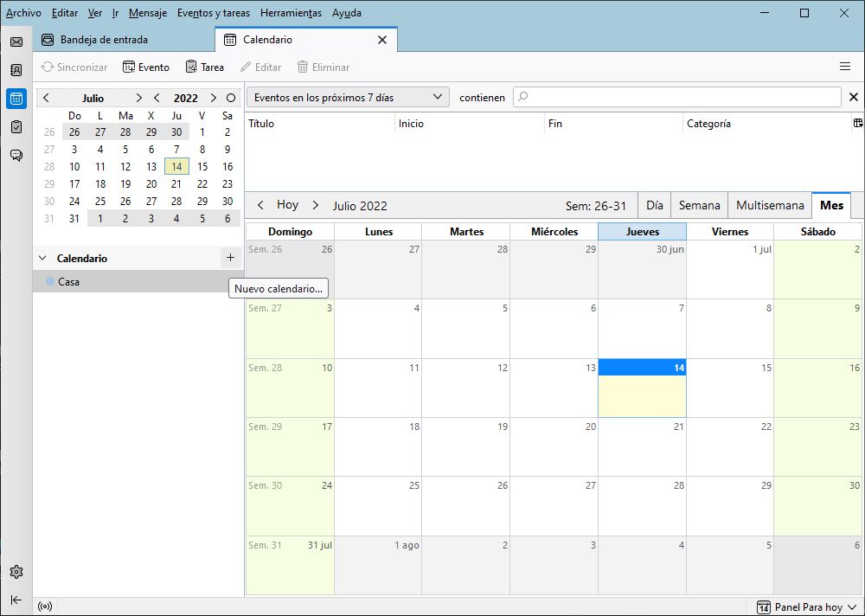
Task: Open the Tasks space icon
Action: 16,126
